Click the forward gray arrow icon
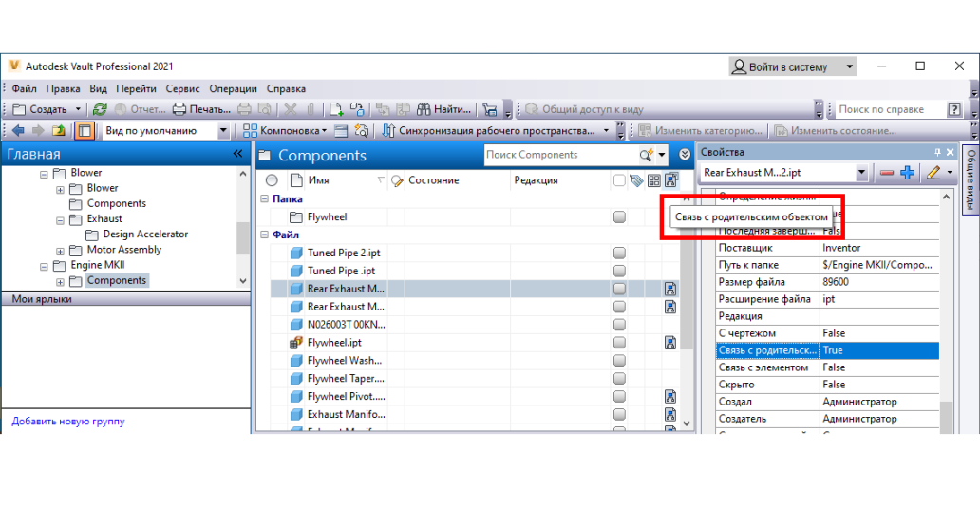Viewport: 980px width, 508px height. pyautogui.click(x=38, y=131)
